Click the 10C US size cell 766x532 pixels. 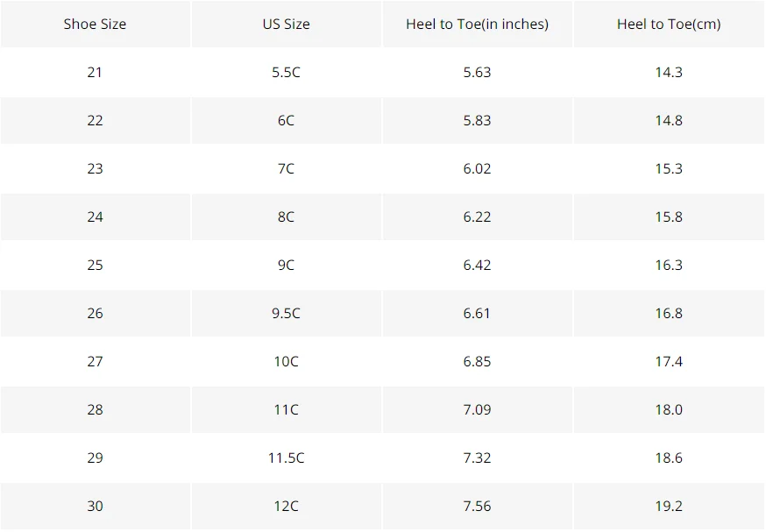coord(287,361)
